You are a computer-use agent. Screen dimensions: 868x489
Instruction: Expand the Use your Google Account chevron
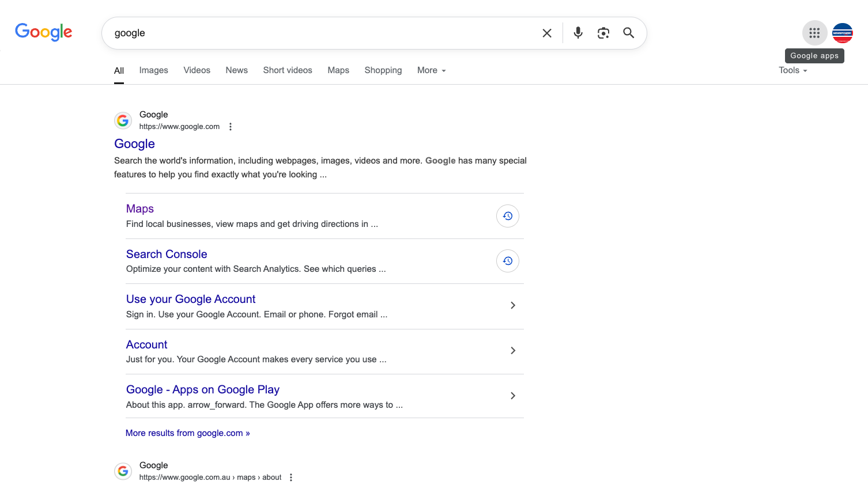coord(513,305)
